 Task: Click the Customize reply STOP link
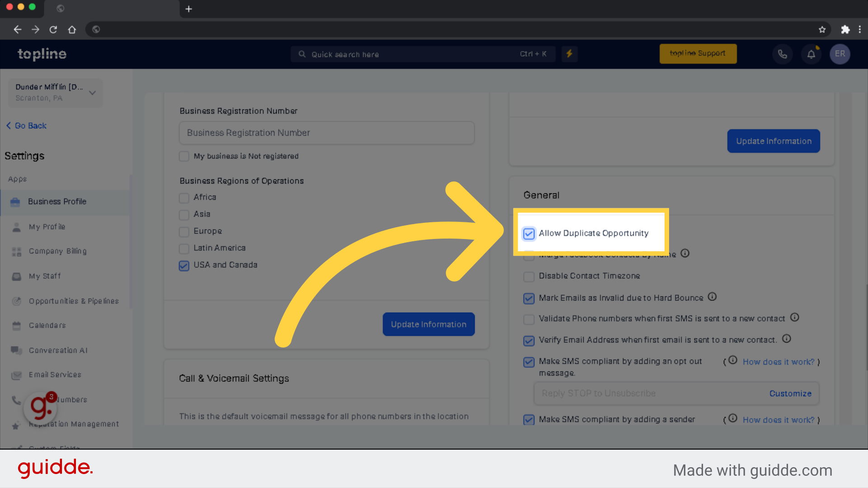point(791,393)
